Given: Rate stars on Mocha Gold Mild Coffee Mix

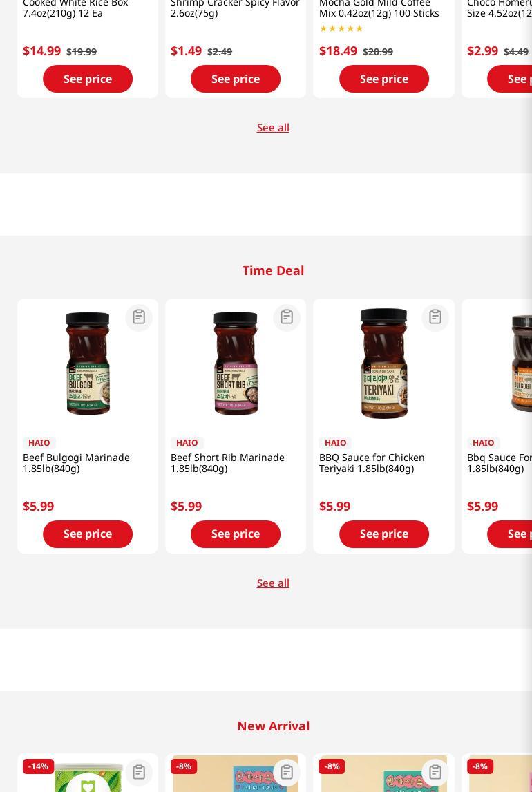Looking at the screenshot, I should [341, 29].
